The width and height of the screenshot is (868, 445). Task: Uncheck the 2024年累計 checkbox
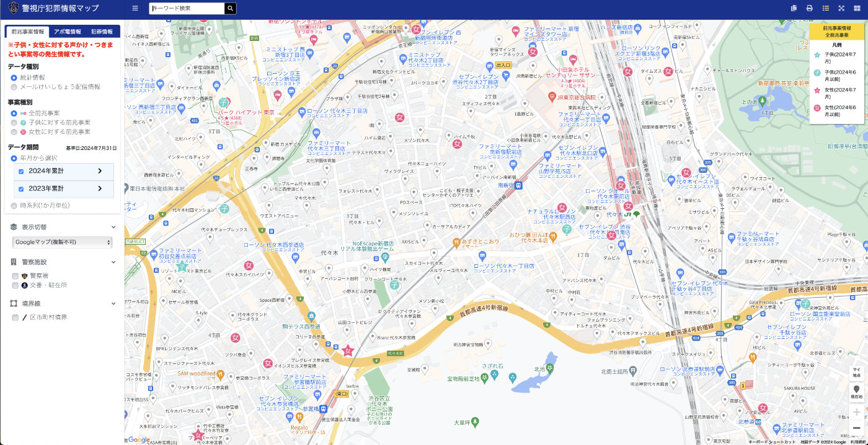[x=22, y=171]
